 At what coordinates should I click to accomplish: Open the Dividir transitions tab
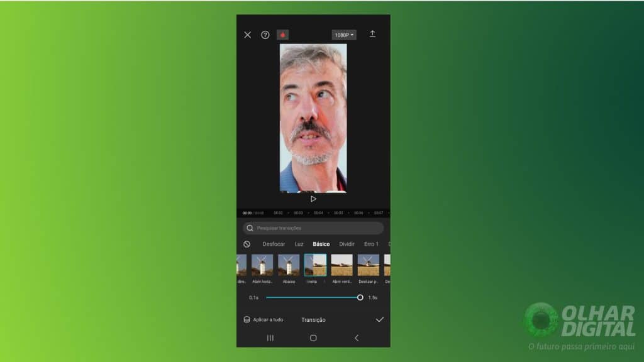347,244
